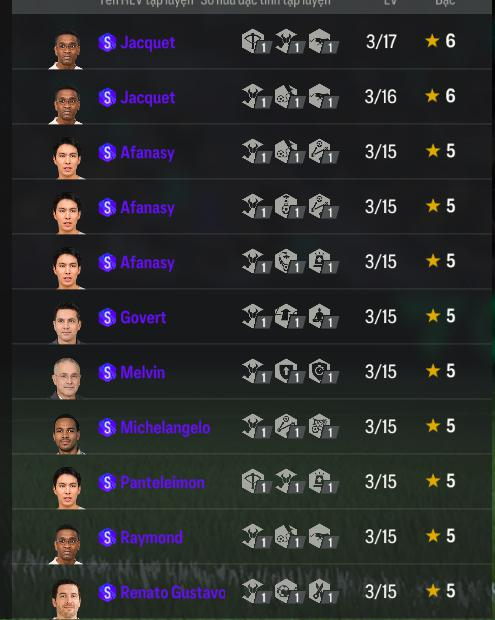Open trainer Renato Gustavo
The width and height of the screenshot is (495, 620).
pos(173,592)
